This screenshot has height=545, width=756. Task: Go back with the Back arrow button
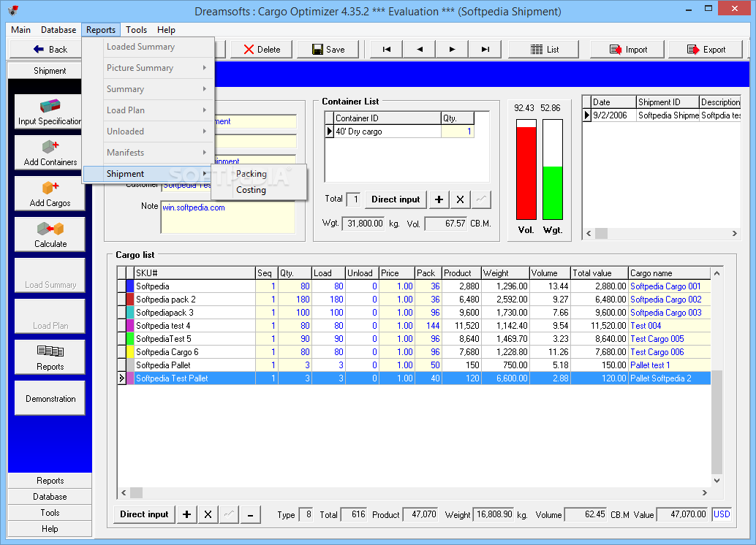50,49
